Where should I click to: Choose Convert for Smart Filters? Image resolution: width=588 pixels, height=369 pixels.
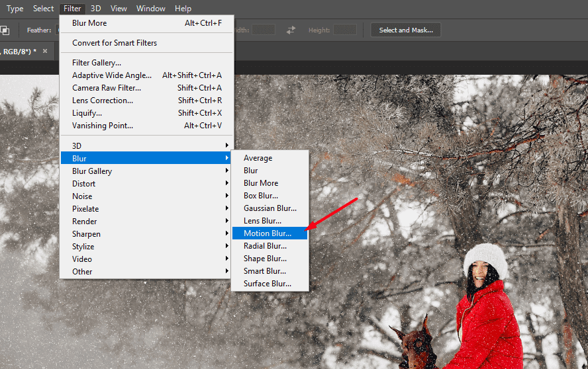pos(146,43)
